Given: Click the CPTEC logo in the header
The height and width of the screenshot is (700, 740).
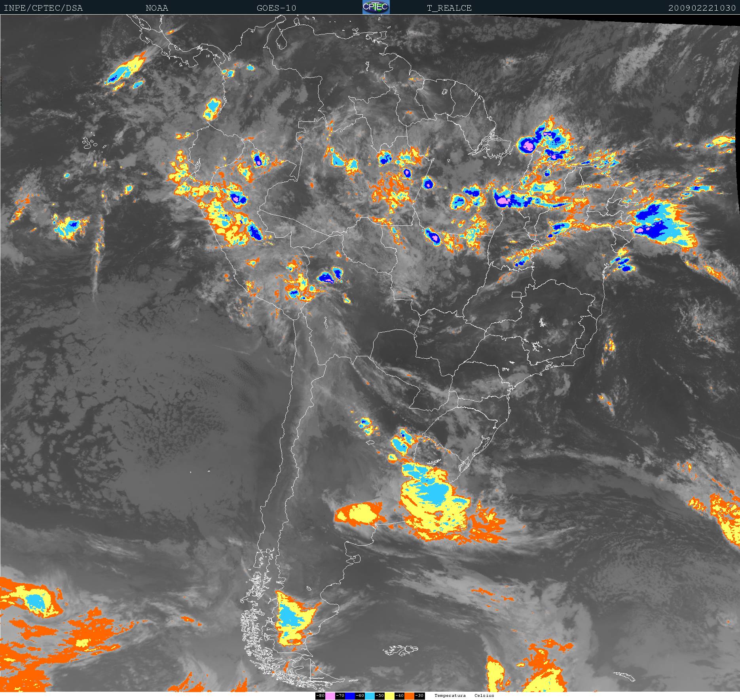Looking at the screenshot, I should click(376, 7).
